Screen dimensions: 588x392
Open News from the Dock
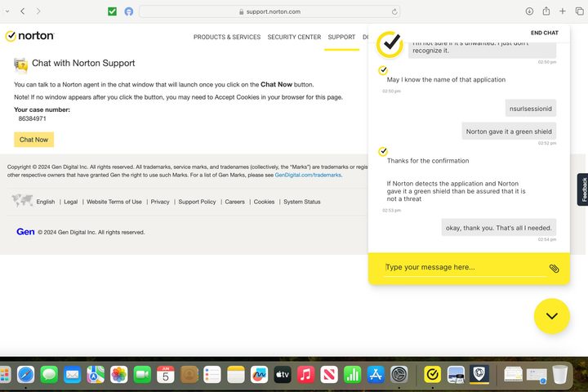329,374
